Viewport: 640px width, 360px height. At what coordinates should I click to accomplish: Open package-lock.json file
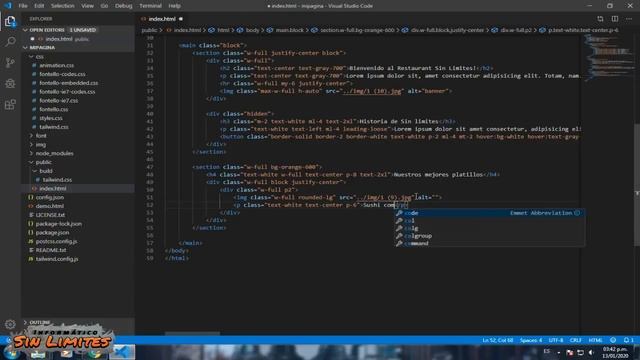pyautogui.click(x=58, y=224)
